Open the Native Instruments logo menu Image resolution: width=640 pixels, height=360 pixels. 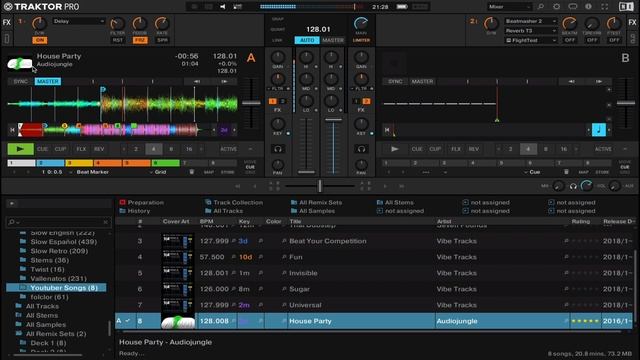click(626, 7)
